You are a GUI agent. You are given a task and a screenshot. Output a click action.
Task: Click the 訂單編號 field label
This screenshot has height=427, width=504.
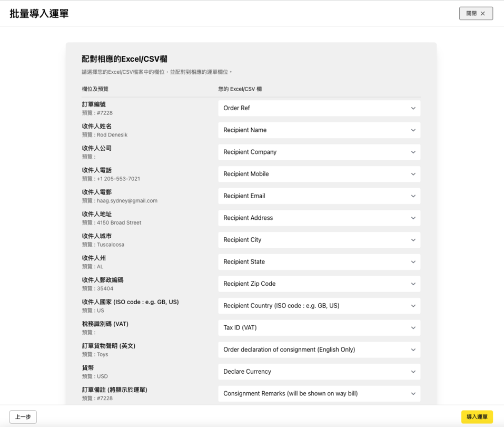(x=94, y=104)
